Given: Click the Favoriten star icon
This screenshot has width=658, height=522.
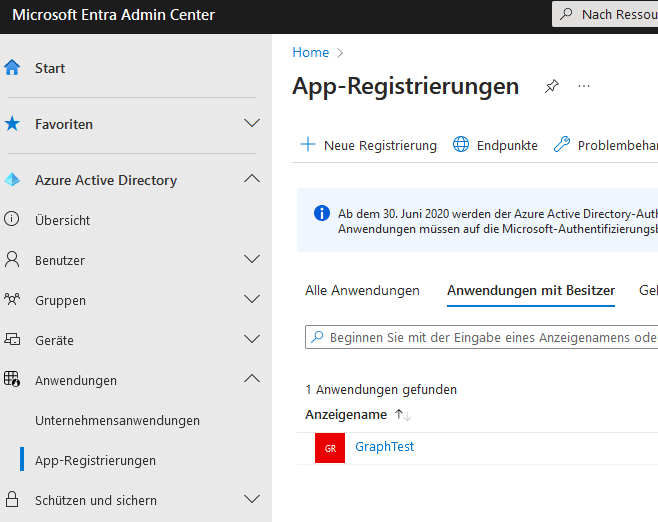Looking at the screenshot, I should (12, 124).
